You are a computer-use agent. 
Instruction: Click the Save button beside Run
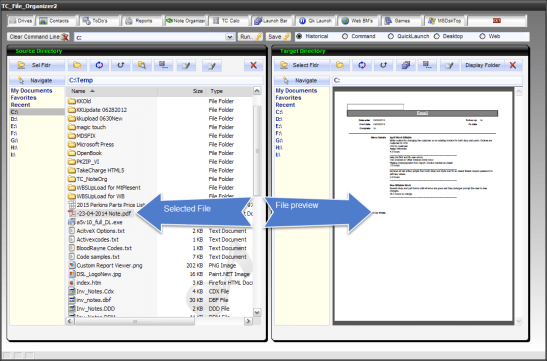point(278,37)
